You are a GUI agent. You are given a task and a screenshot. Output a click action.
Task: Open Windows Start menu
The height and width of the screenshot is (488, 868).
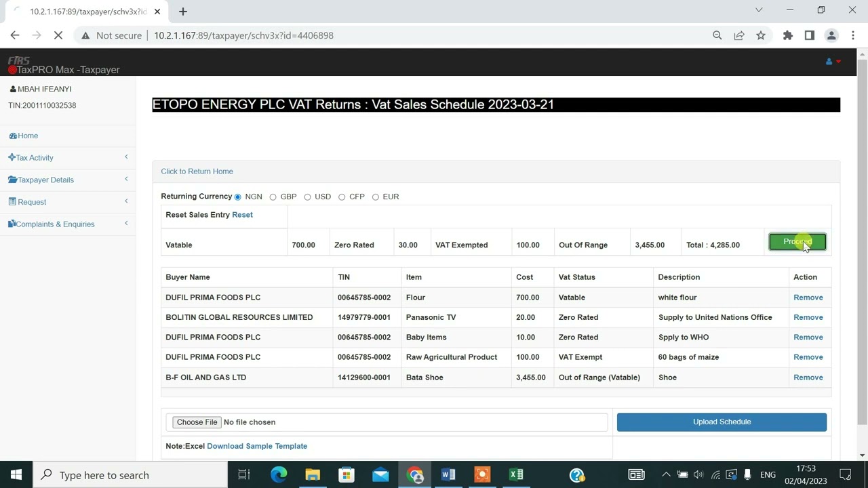coord(16,474)
